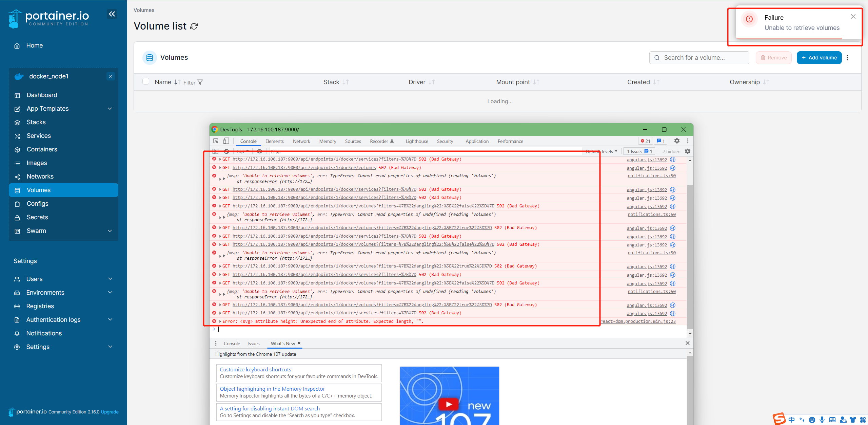Open DevTools settings gear
This screenshot has width=868, height=425.
pyautogui.click(x=677, y=141)
